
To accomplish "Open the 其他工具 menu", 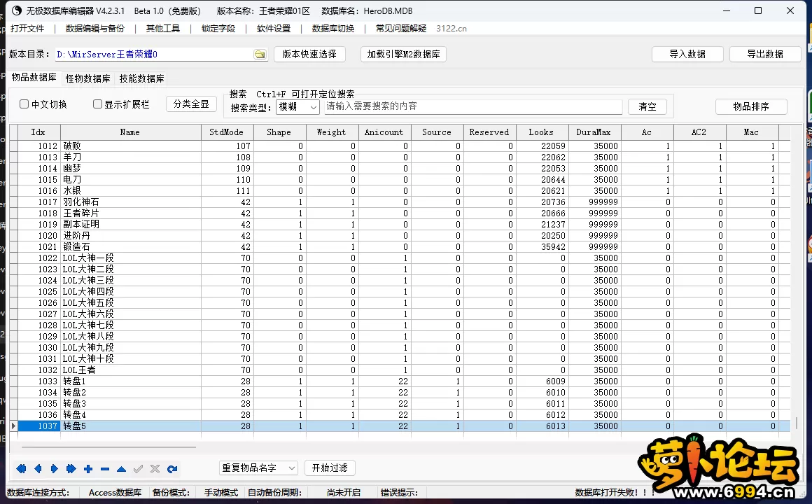I will coord(163,29).
